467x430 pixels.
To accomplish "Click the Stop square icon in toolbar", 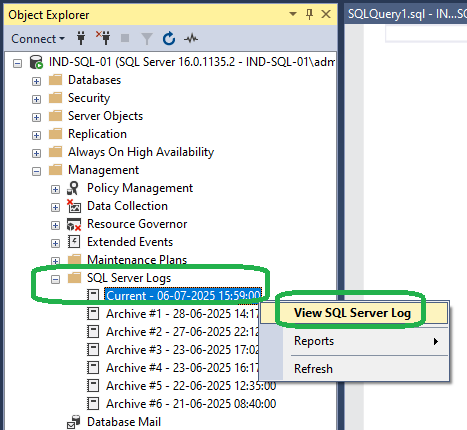I will click(125, 38).
